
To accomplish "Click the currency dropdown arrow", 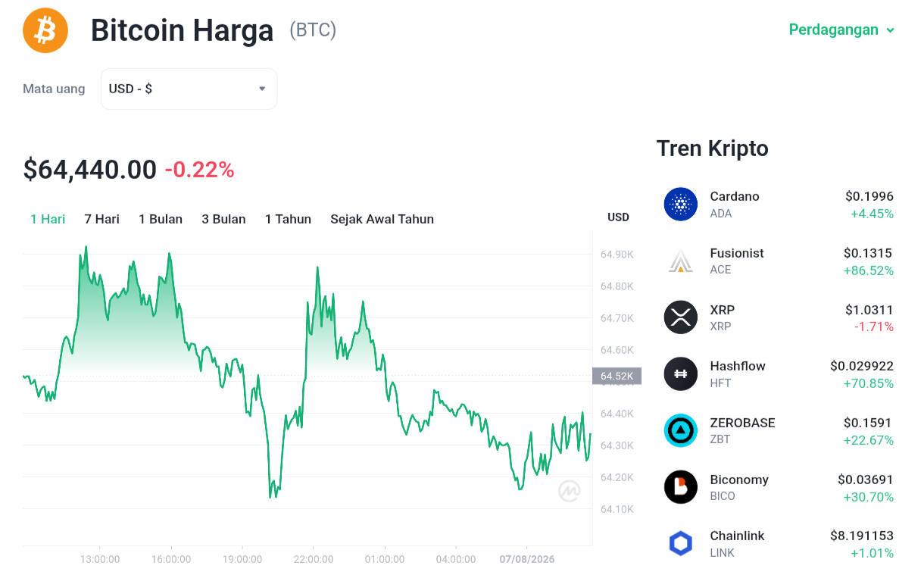I will 262,89.
